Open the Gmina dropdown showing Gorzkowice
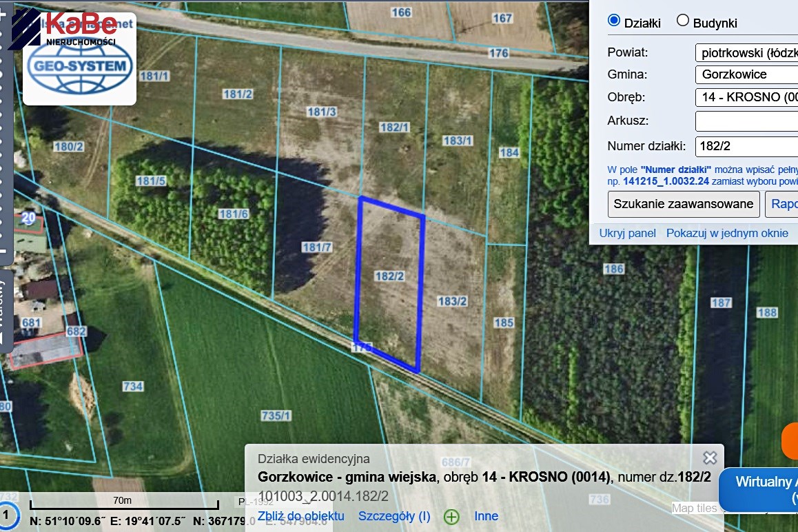This screenshot has width=798, height=532. click(746, 74)
